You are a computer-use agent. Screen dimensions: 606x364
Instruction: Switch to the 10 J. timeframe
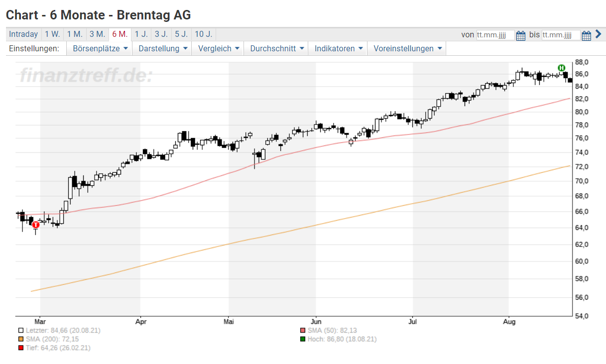(x=203, y=34)
